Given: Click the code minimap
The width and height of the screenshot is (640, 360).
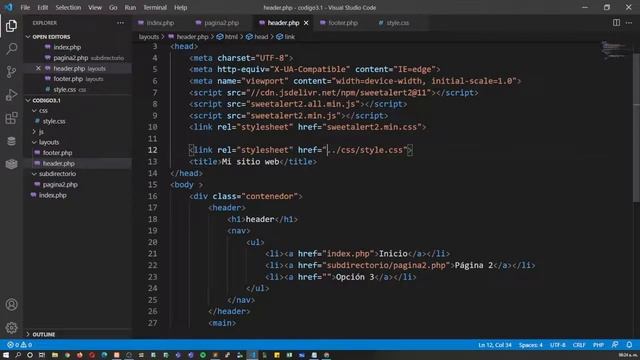Looking at the screenshot, I should point(615,51).
